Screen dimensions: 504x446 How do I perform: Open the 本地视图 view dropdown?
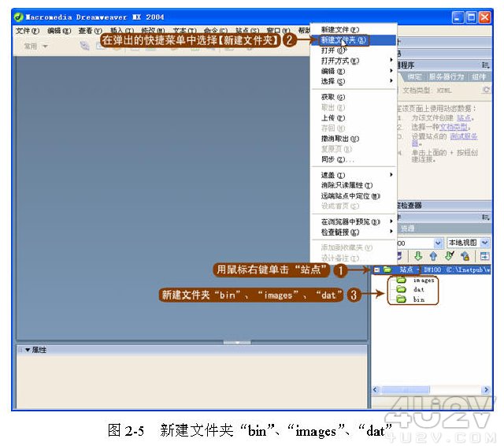468,243
